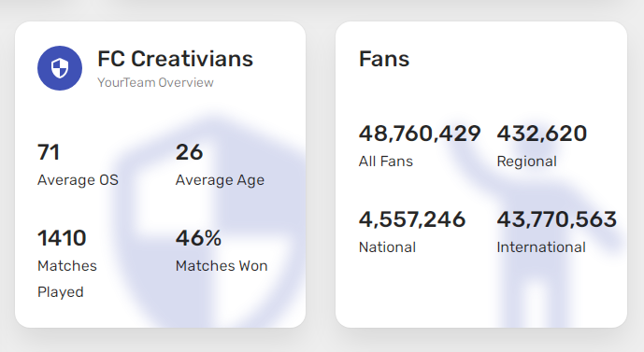The width and height of the screenshot is (644, 352).
Task: Click the Average Age label
Action: pyautogui.click(x=221, y=180)
